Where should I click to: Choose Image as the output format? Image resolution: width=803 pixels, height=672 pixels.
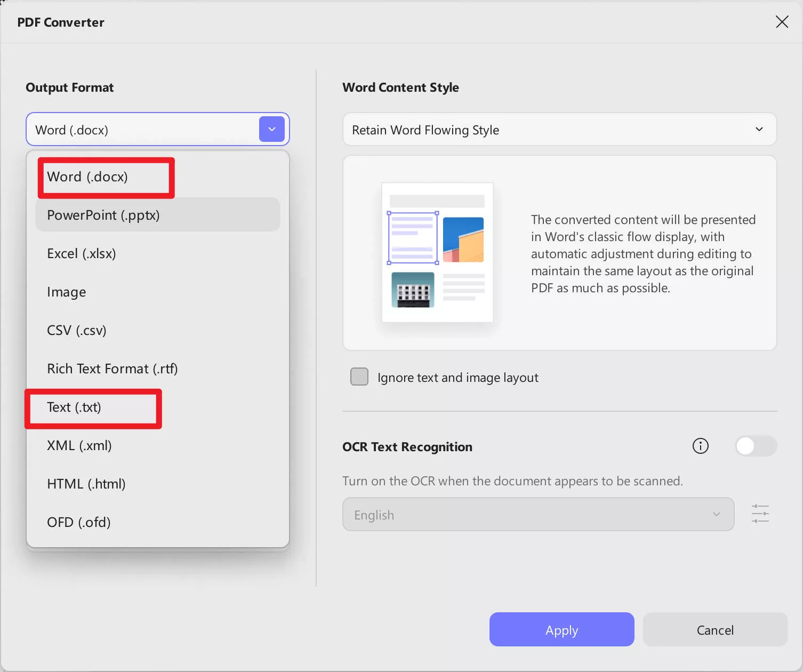66,292
